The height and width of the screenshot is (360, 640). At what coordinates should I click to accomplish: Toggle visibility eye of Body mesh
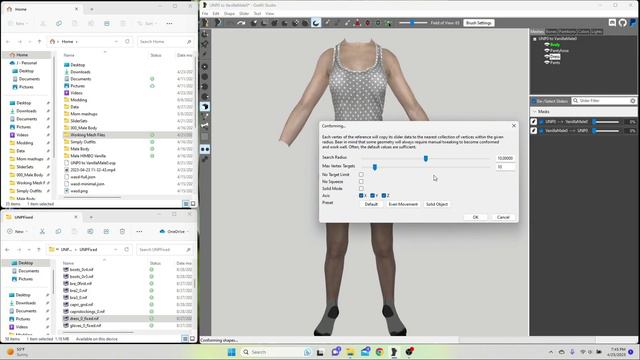tap(547, 44)
